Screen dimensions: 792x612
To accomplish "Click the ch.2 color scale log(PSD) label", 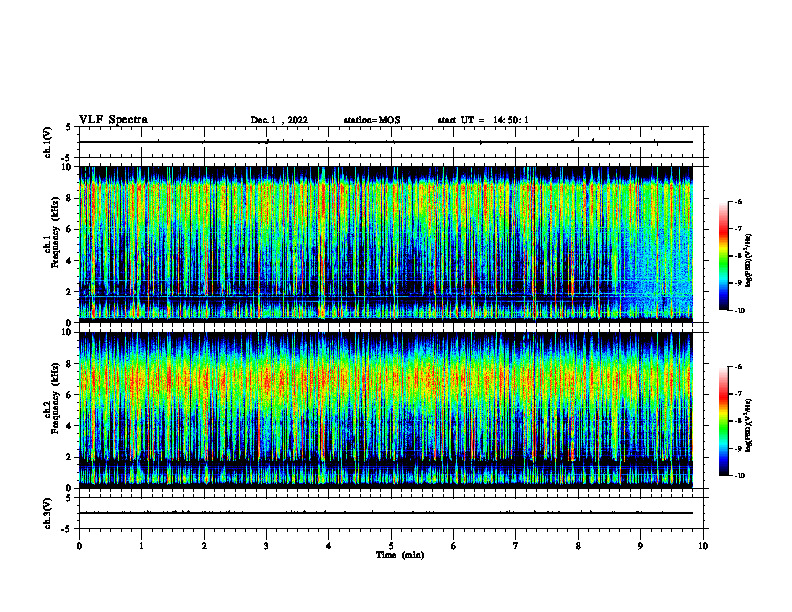I will (749, 424).
